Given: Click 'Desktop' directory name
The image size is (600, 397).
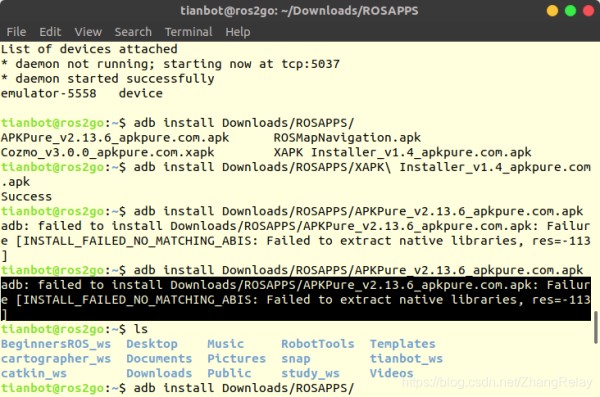Looking at the screenshot, I should [x=152, y=344].
